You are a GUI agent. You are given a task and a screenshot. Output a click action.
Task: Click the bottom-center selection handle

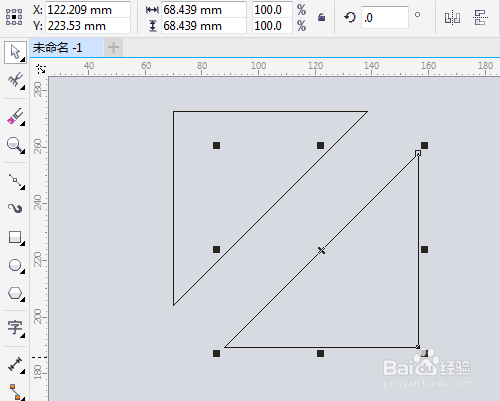320,353
